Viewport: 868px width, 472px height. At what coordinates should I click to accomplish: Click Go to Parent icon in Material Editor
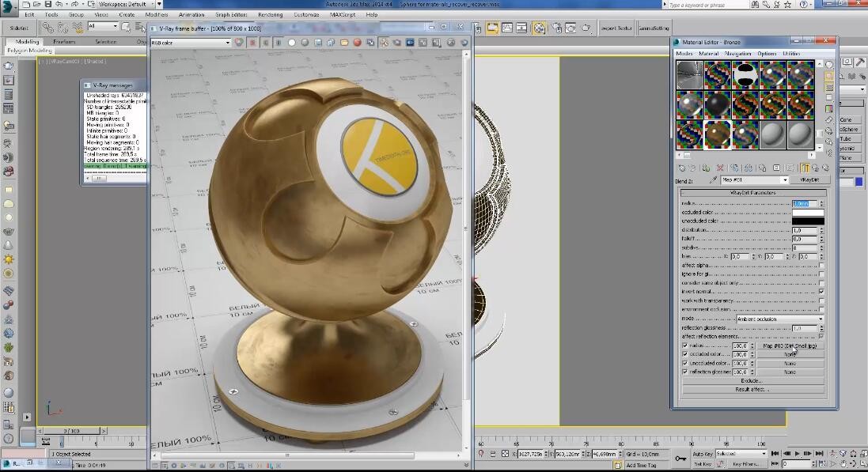click(816, 168)
